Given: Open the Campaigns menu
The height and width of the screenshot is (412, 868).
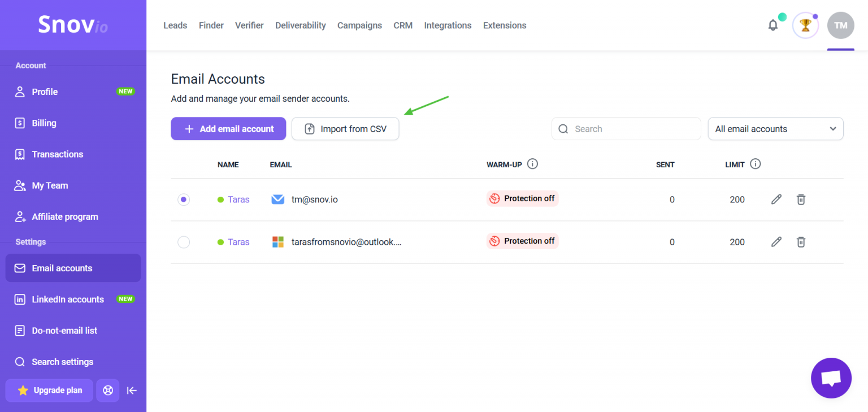Looking at the screenshot, I should [x=359, y=25].
